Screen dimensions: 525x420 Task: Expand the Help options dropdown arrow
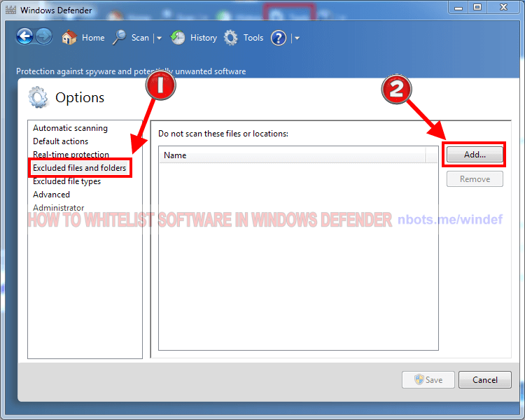[x=297, y=38]
